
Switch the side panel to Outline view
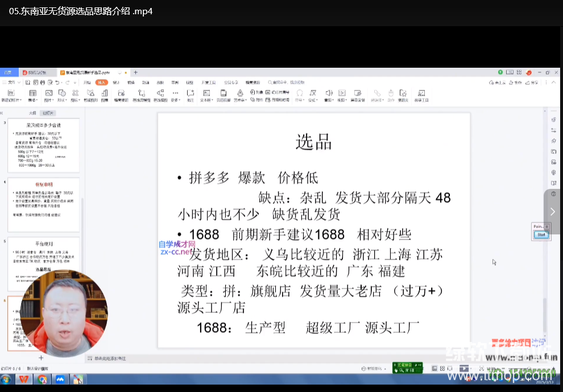pos(32,113)
